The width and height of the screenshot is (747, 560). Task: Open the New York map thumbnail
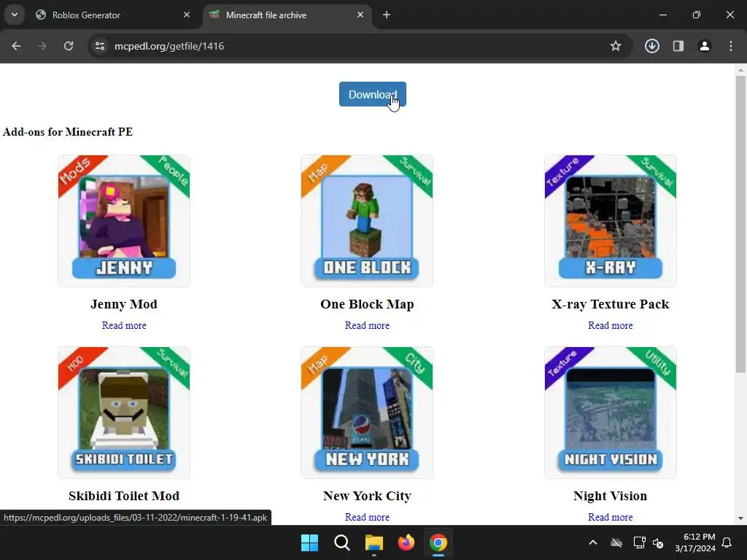click(367, 413)
